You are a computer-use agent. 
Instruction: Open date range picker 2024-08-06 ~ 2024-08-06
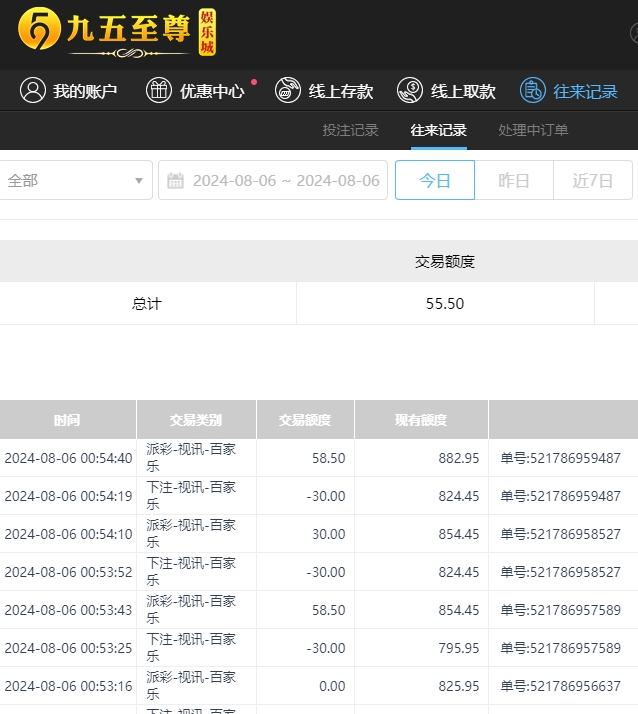point(285,181)
